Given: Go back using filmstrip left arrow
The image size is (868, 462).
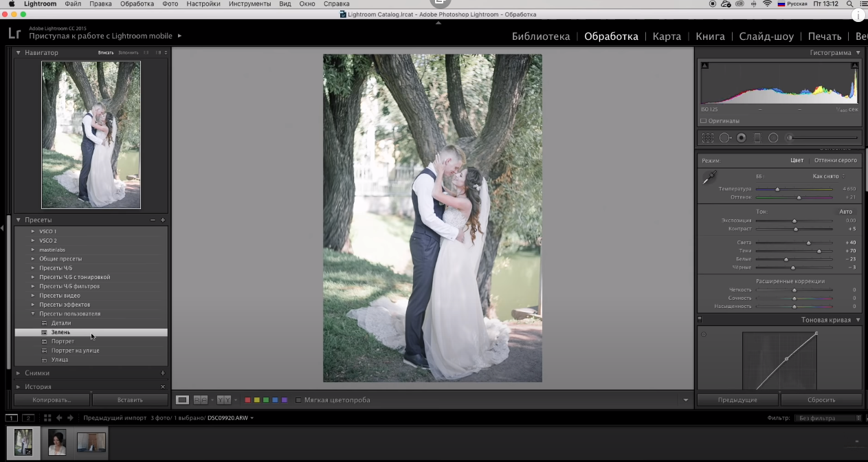Looking at the screenshot, I should pos(59,417).
